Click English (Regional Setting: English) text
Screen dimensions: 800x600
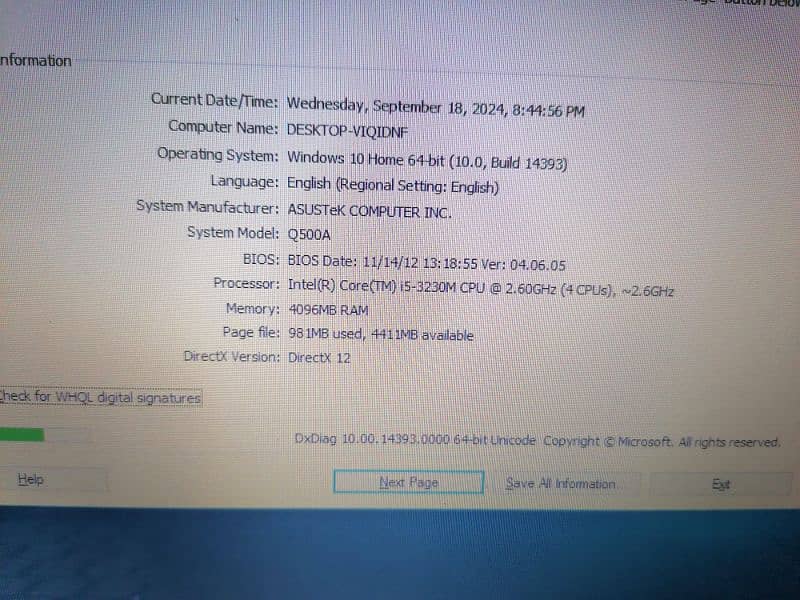tap(392, 186)
